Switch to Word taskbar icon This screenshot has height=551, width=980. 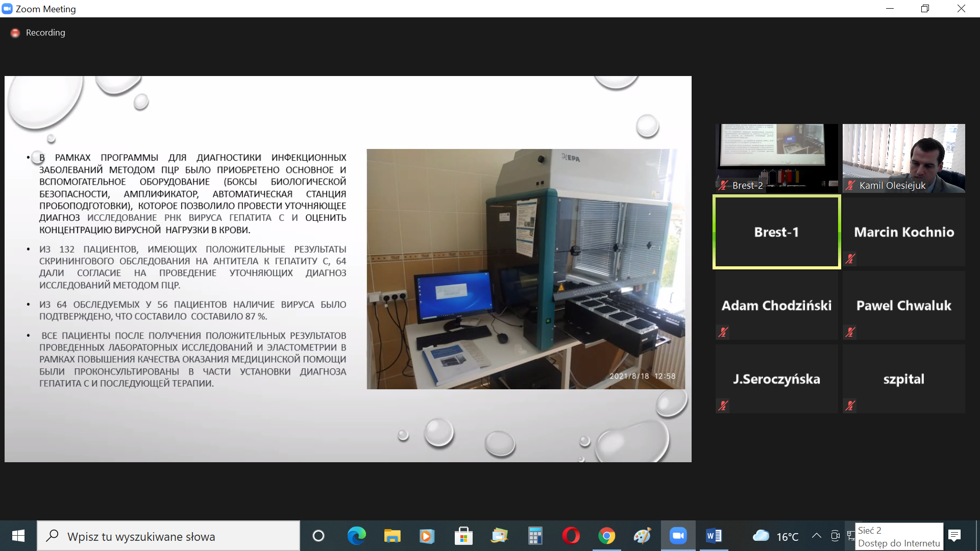[714, 536]
